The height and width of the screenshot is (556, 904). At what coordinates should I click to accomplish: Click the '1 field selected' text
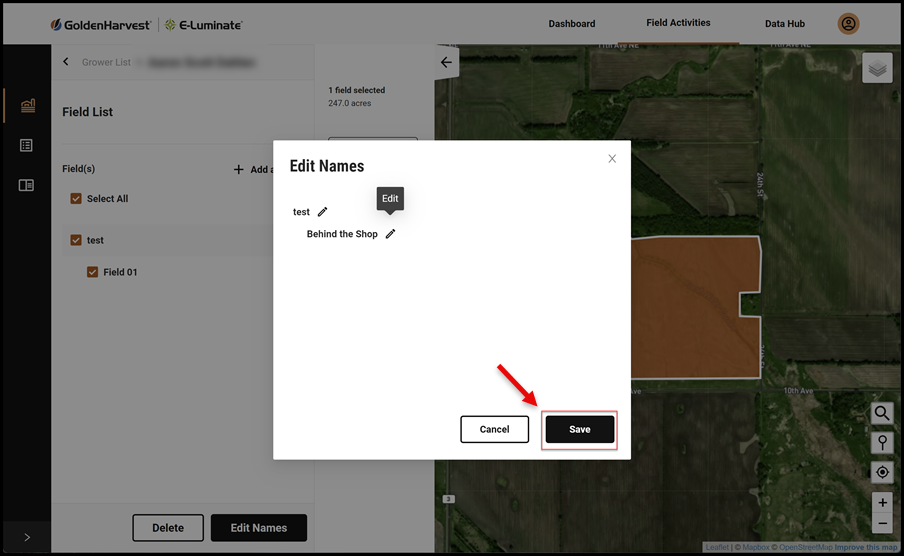tap(356, 90)
